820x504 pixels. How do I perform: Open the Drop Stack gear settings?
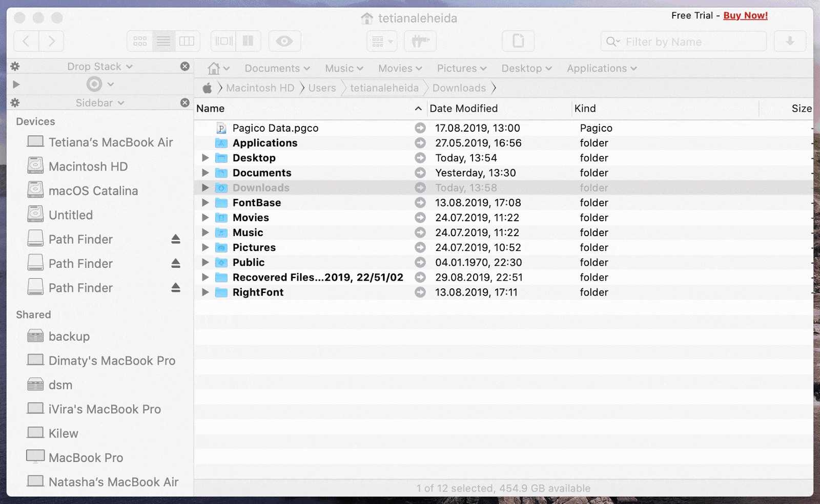point(15,66)
